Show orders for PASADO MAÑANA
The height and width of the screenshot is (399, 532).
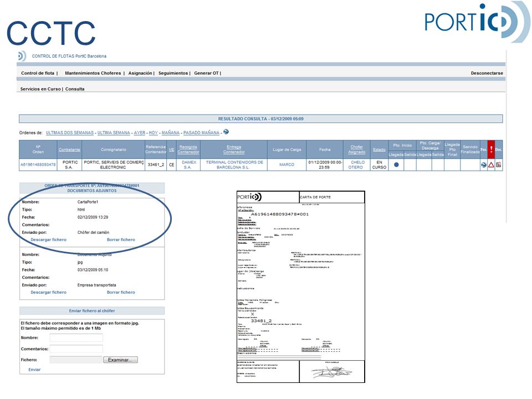point(201,132)
